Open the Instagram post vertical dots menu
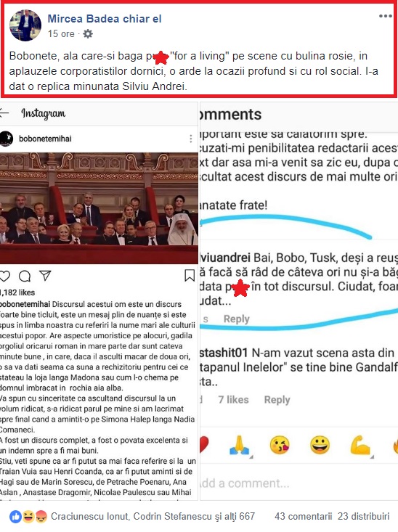Image resolution: width=398 pixels, height=532 pixels. [x=191, y=139]
